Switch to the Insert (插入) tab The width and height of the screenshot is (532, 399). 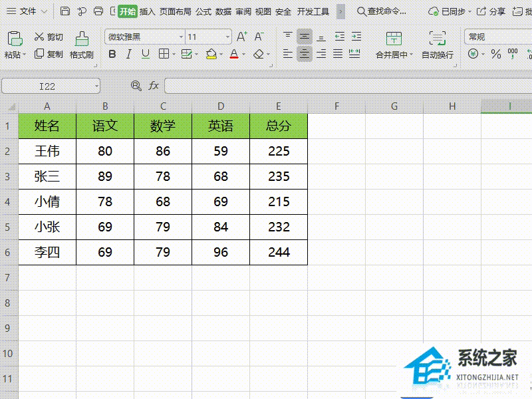(147, 11)
